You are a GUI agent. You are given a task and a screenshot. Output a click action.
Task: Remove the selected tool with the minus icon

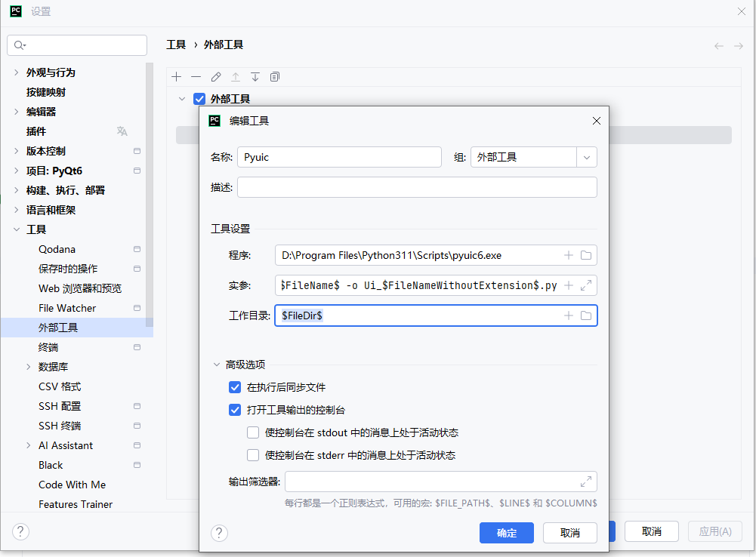point(196,76)
